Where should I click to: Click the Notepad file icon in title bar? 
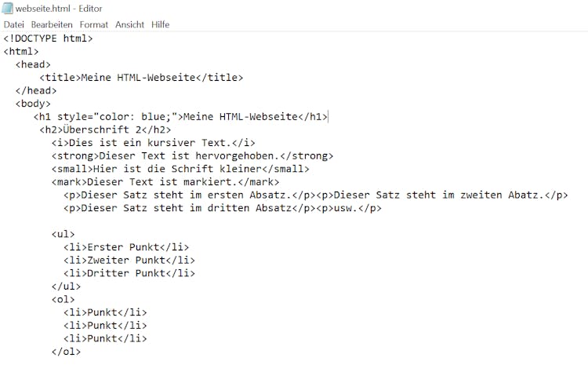click(7, 9)
